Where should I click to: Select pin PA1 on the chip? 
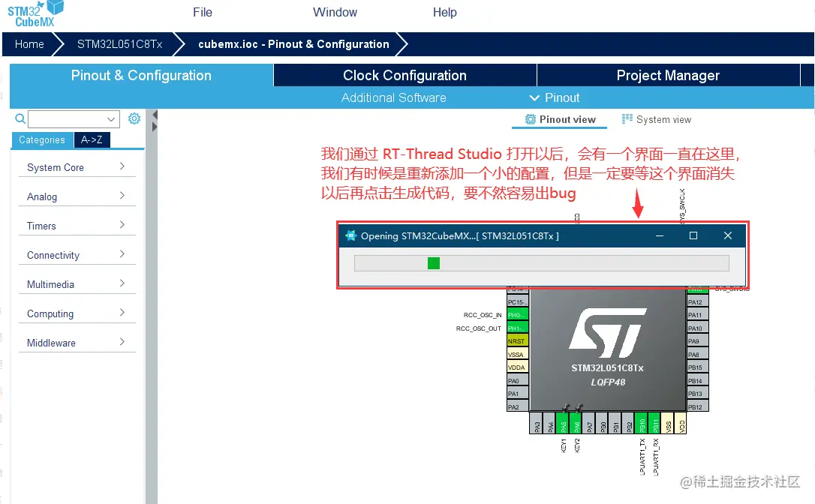coord(517,394)
